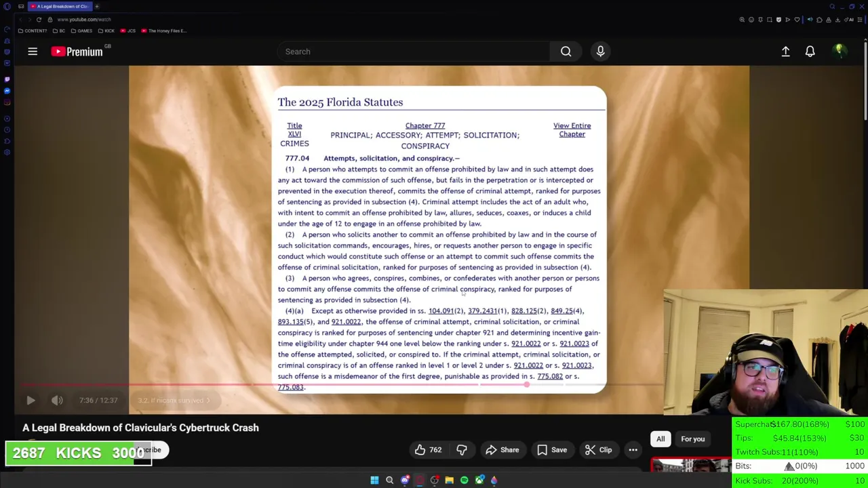This screenshot has height=488, width=868.
Task: Open YouTube notifications bell
Action: [810, 52]
